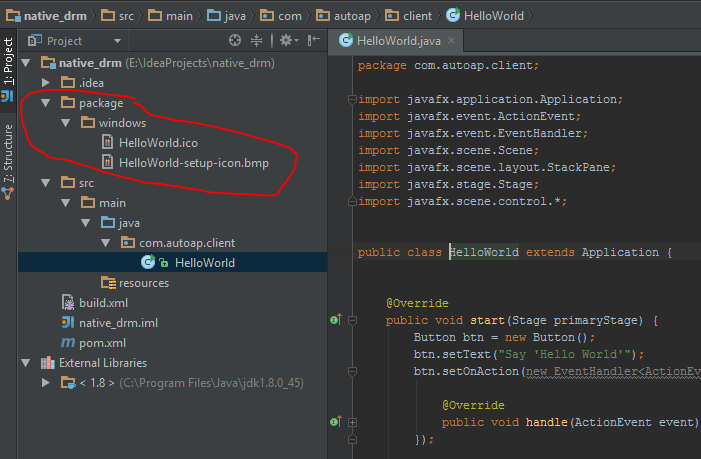Click the collapse all icon in Project panel
The width and height of the screenshot is (701, 459).
[256, 41]
